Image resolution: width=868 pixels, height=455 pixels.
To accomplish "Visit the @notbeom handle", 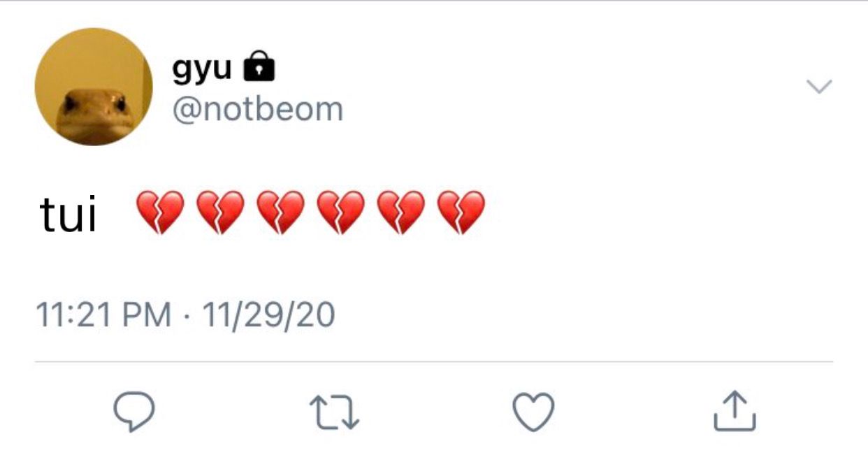I will [x=257, y=109].
